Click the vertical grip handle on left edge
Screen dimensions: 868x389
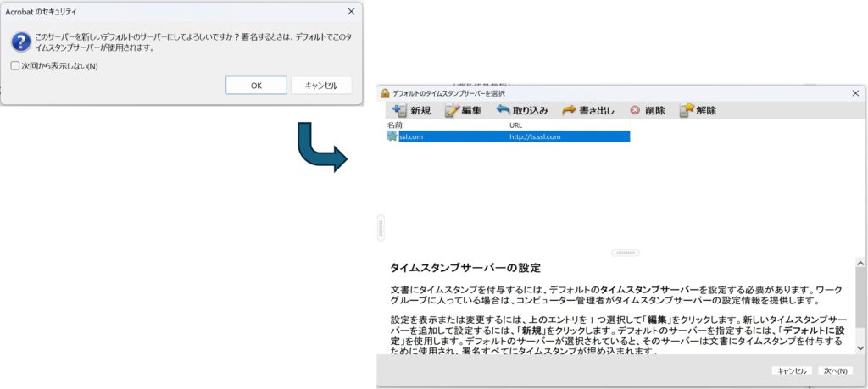pos(381,227)
